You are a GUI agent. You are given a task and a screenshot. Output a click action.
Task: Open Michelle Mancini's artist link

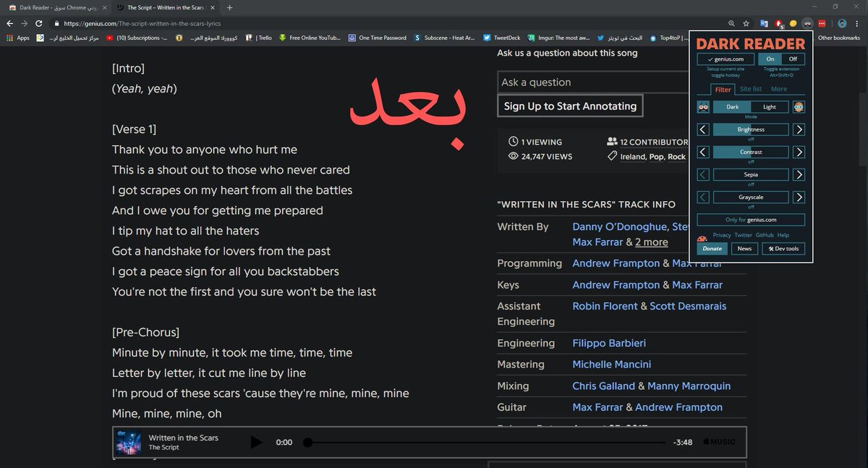[x=612, y=365]
